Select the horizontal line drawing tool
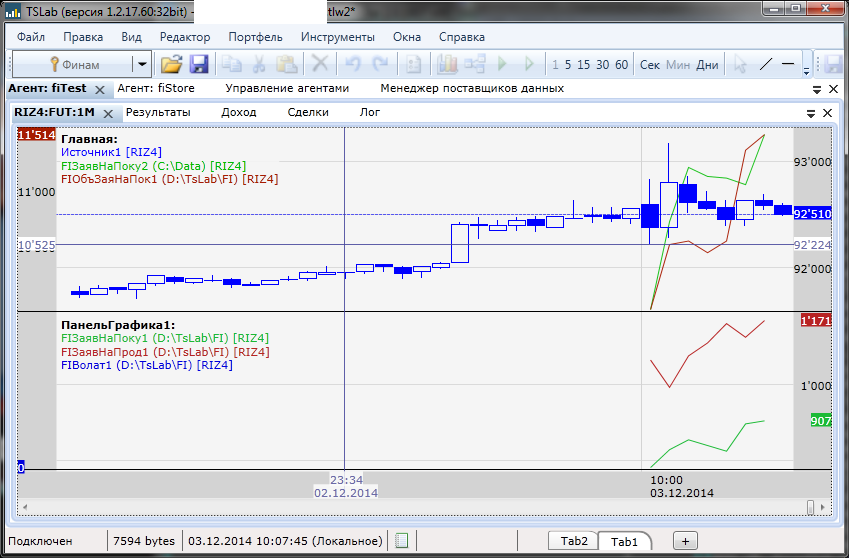 click(x=789, y=65)
